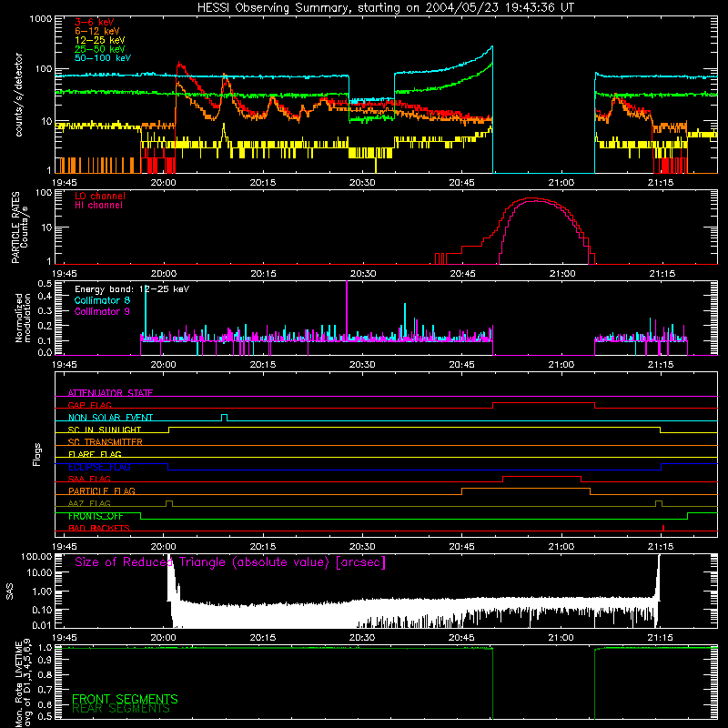Click the HI channel legend label
The image size is (728, 728).
(x=98, y=206)
